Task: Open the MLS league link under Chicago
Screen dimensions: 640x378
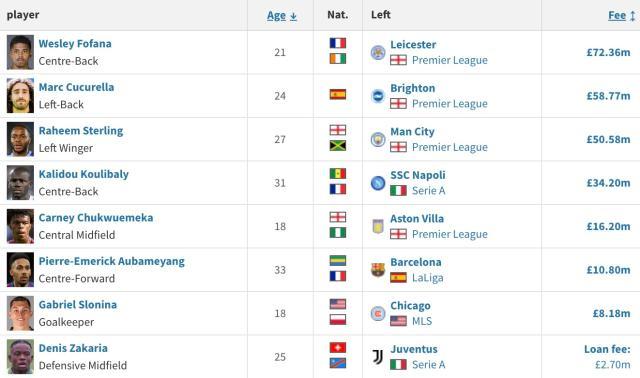Action: click(422, 321)
